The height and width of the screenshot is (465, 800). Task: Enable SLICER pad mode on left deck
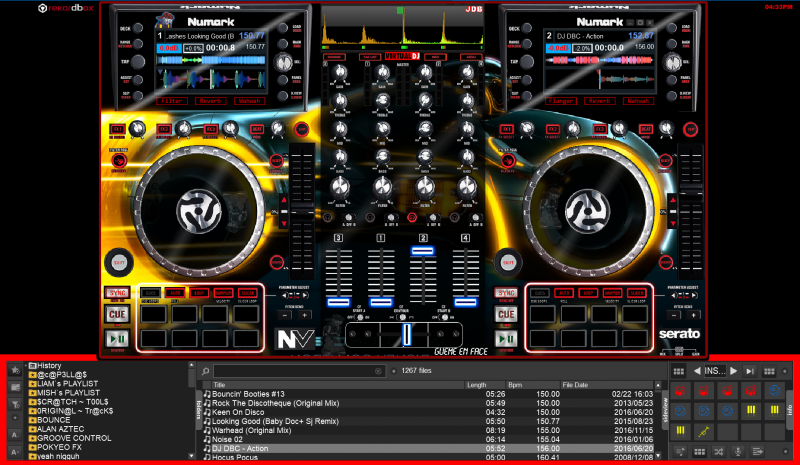[x=248, y=293]
